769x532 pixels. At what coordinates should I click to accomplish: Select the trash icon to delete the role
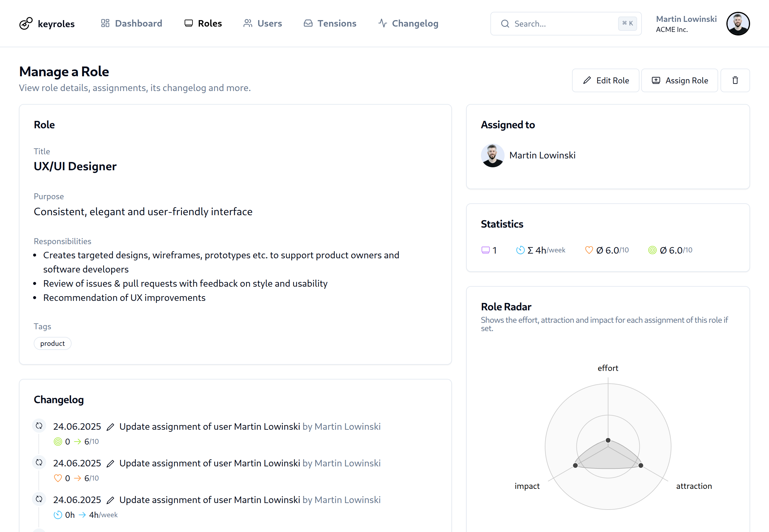pos(735,80)
